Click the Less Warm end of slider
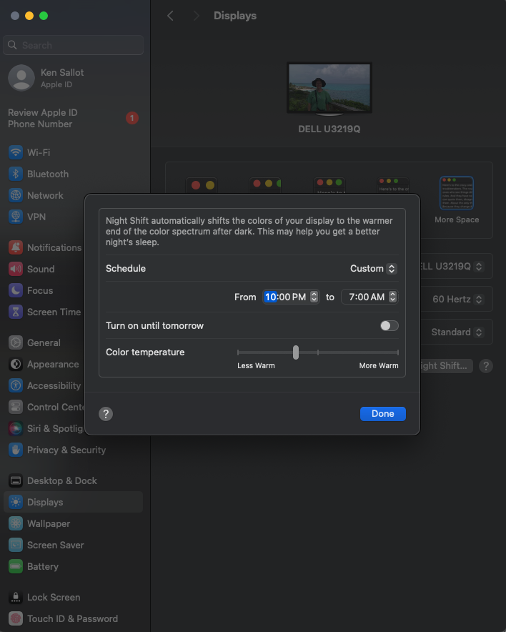 [x=238, y=352]
